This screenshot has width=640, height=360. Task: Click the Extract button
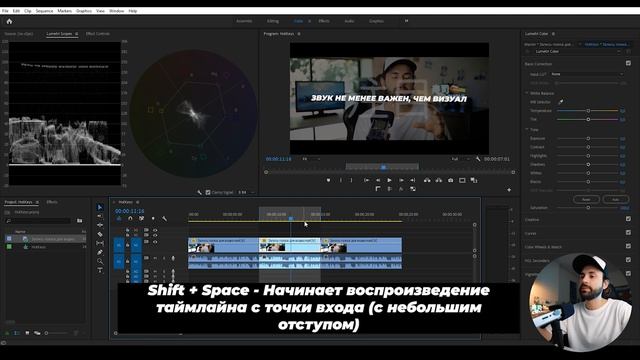[x=439, y=180]
